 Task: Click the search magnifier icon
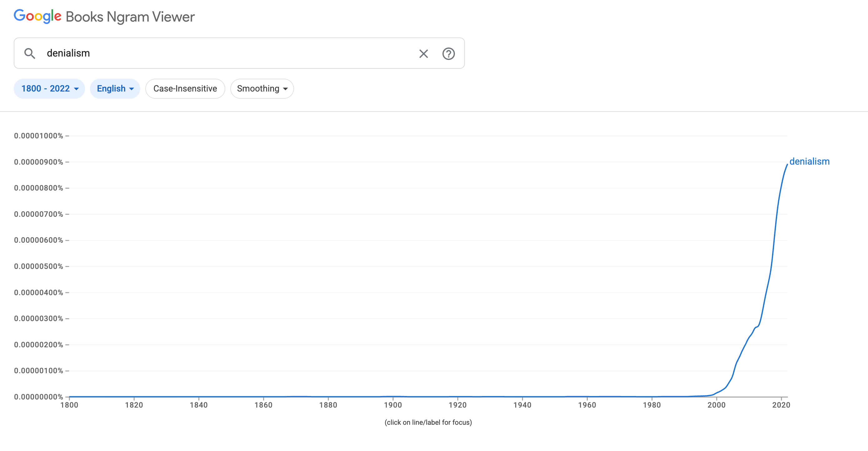tap(30, 53)
